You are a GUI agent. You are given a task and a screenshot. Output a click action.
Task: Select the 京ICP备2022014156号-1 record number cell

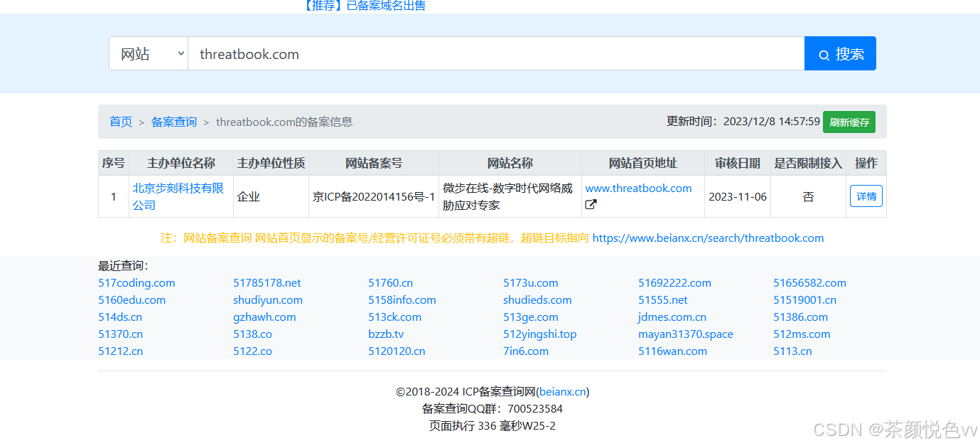pos(374,196)
